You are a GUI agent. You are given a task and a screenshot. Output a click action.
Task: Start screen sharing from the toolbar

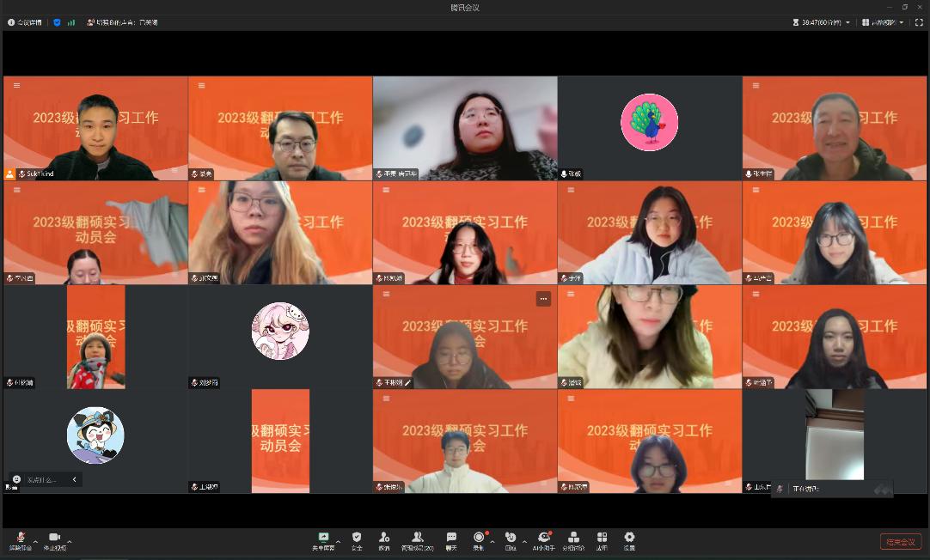[323, 539]
